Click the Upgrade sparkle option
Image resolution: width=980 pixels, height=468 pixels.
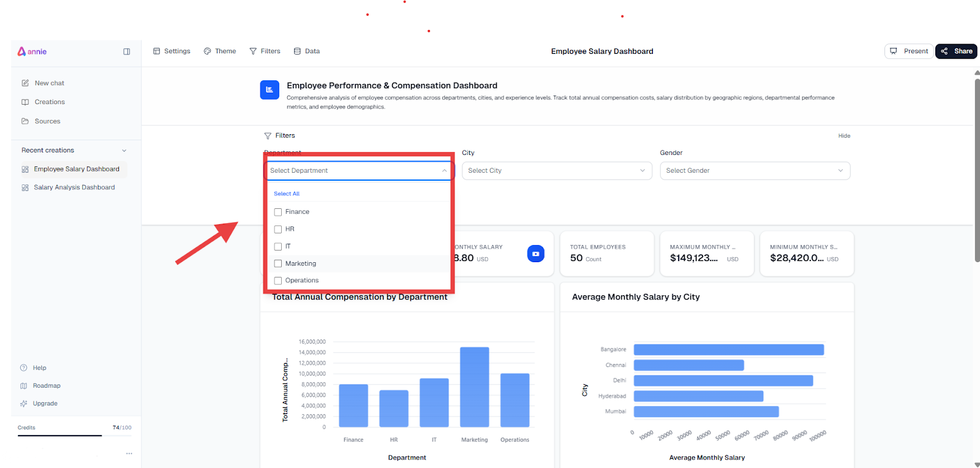(x=45, y=404)
